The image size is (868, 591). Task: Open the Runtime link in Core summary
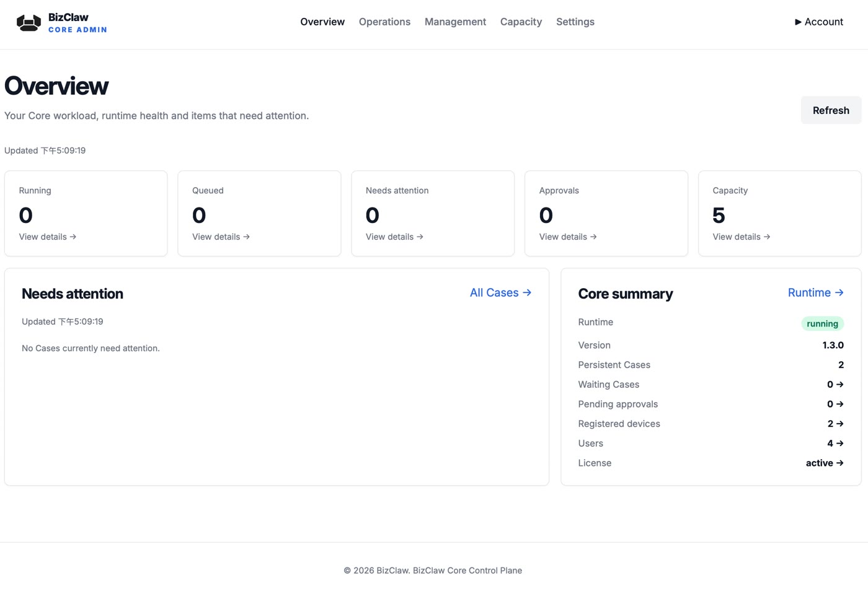click(x=816, y=292)
